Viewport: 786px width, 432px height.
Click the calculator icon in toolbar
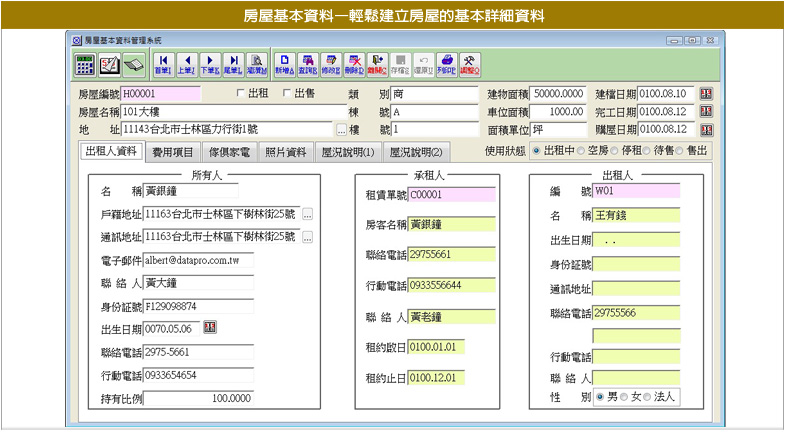click(x=86, y=65)
